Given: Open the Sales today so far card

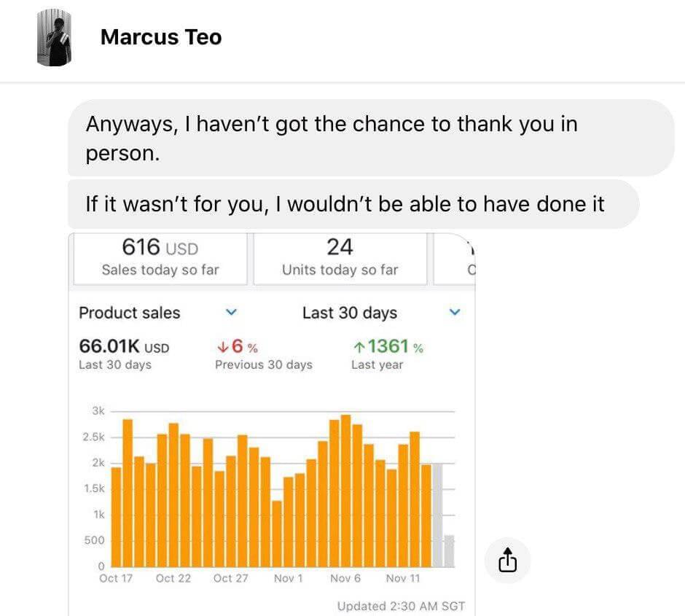Looking at the screenshot, I should point(160,259).
